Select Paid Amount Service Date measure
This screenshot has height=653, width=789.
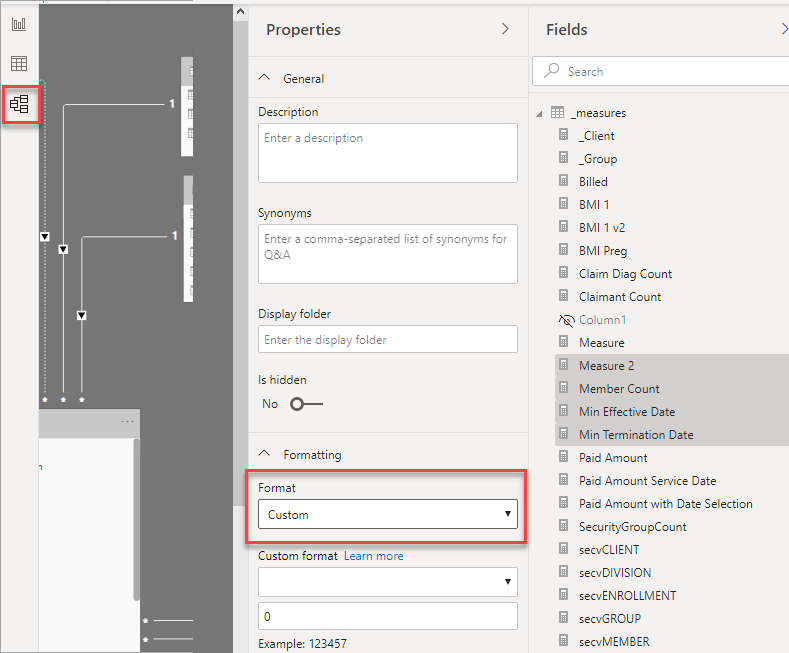(647, 480)
